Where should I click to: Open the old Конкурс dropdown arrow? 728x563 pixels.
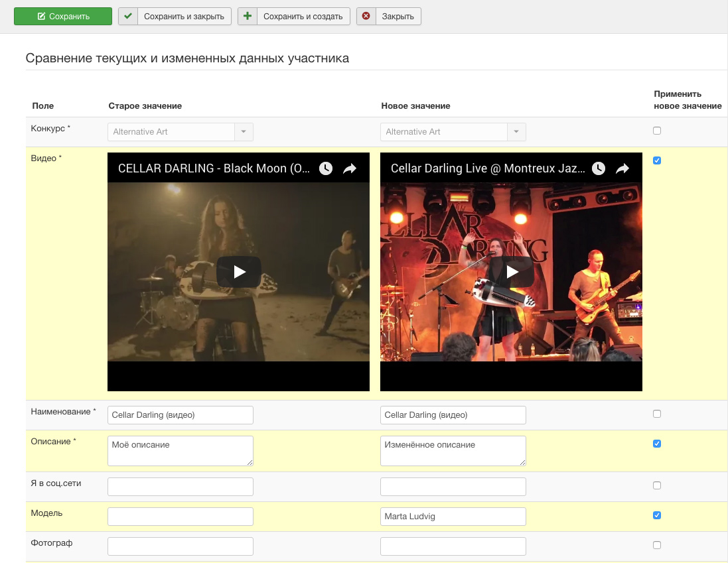[x=244, y=132]
